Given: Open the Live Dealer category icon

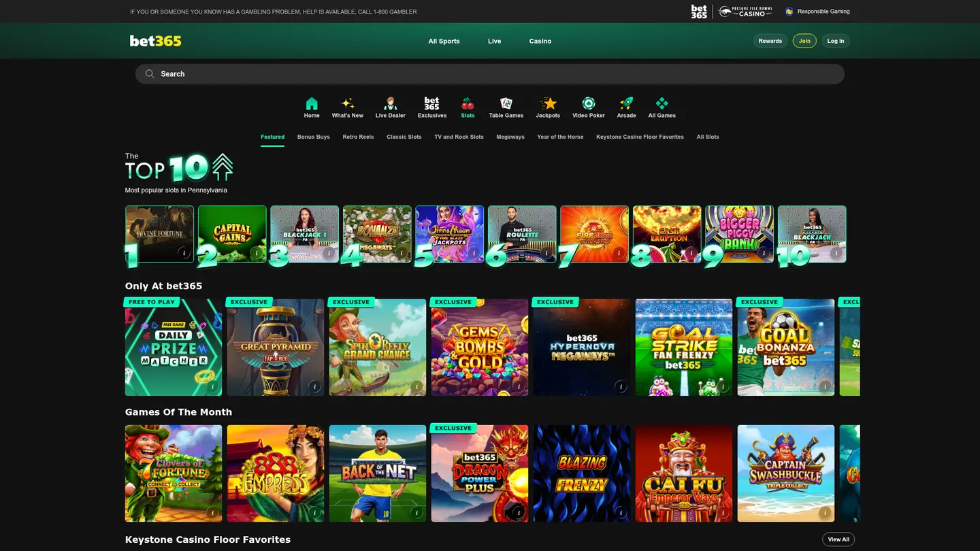Looking at the screenshot, I should 390,103.
